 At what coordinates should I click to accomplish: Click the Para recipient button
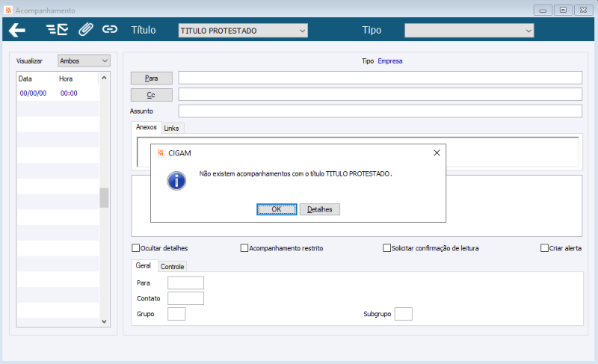point(152,78)
